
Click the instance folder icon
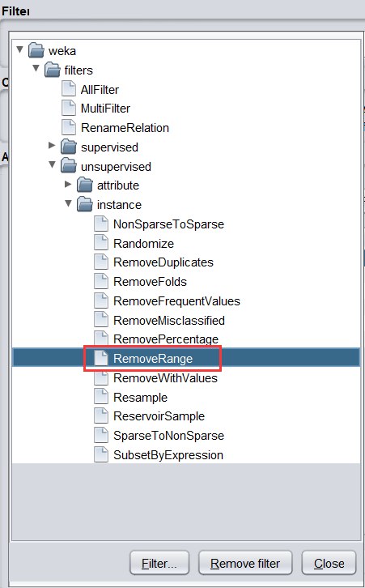click(85, 205)
